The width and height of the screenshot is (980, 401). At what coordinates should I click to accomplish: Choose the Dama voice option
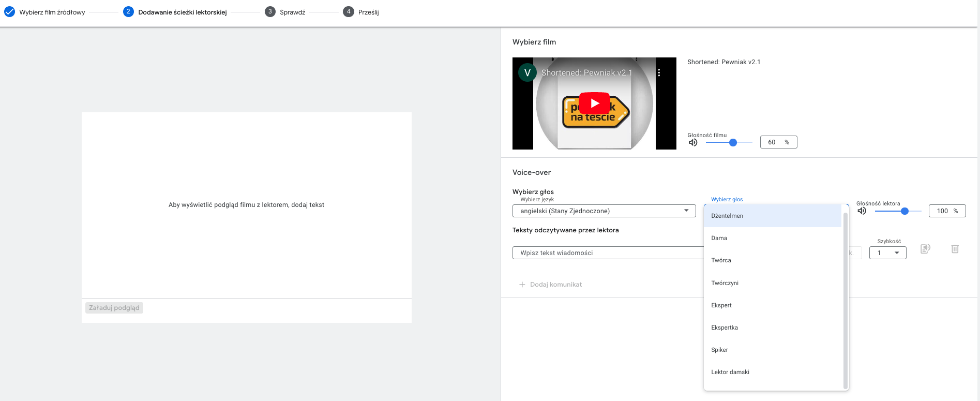pos(719,238)
